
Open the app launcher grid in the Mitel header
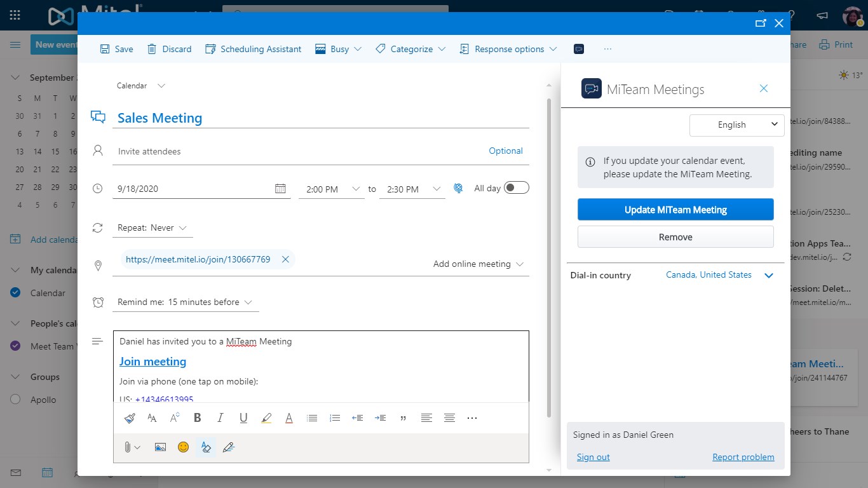[15, 15]
